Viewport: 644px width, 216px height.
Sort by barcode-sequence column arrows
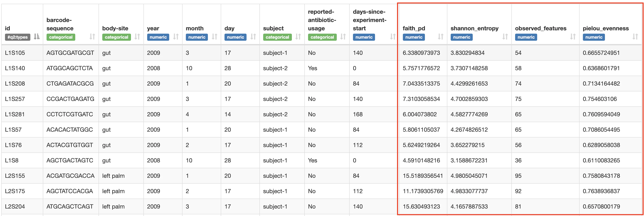click(92, 37)
